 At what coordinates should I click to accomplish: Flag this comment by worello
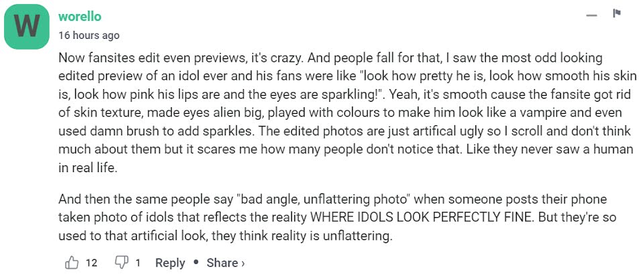pyautogui.click(x=617, y=14)
